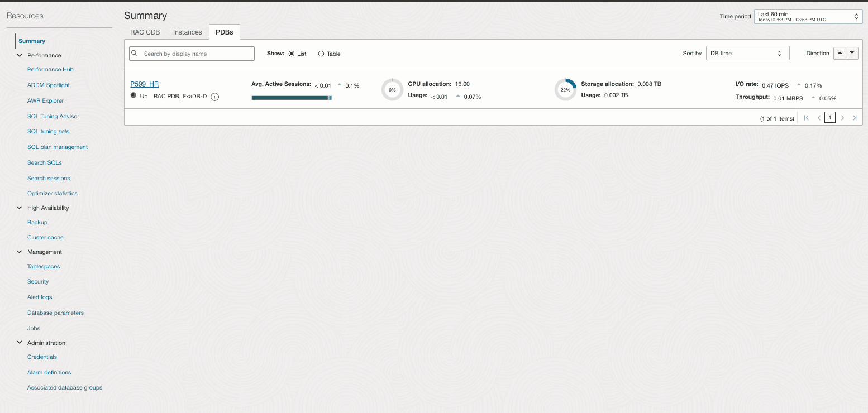Click the Up status indicator icon
This screenshot has height=413, width=868.
point(133,96)
